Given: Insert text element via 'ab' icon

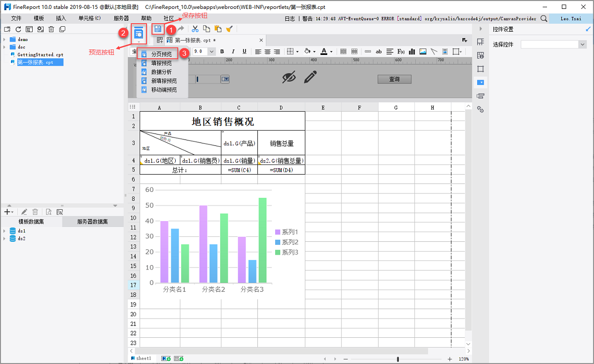Looking at the screenshot, I should tap(379, 51).
